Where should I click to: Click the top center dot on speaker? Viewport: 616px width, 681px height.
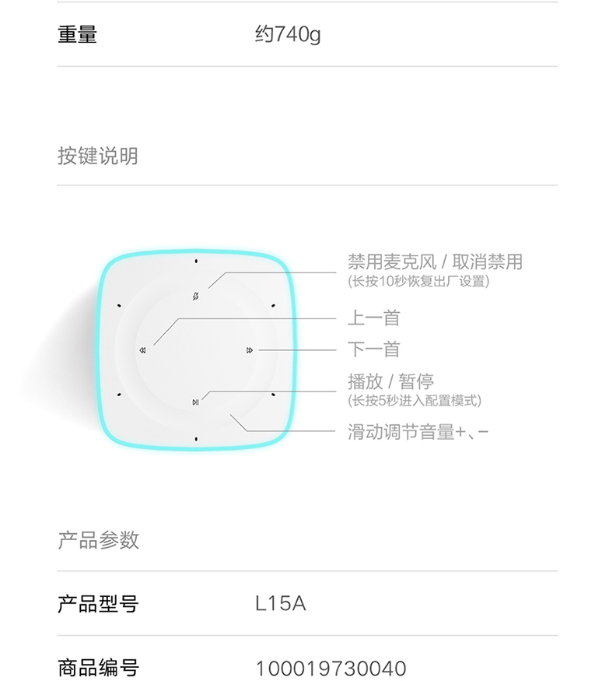pos(196,262)
